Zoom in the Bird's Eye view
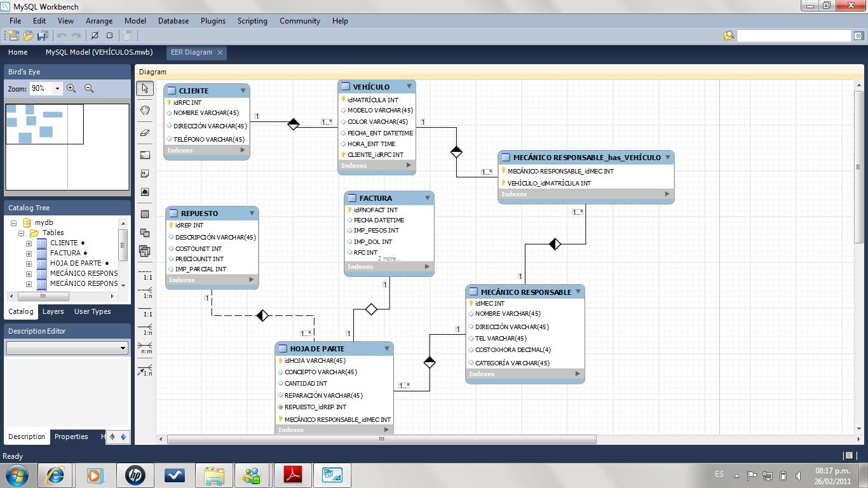Viewport: 868px width, 488px height. pyautogui.click(x=72, y=89)
